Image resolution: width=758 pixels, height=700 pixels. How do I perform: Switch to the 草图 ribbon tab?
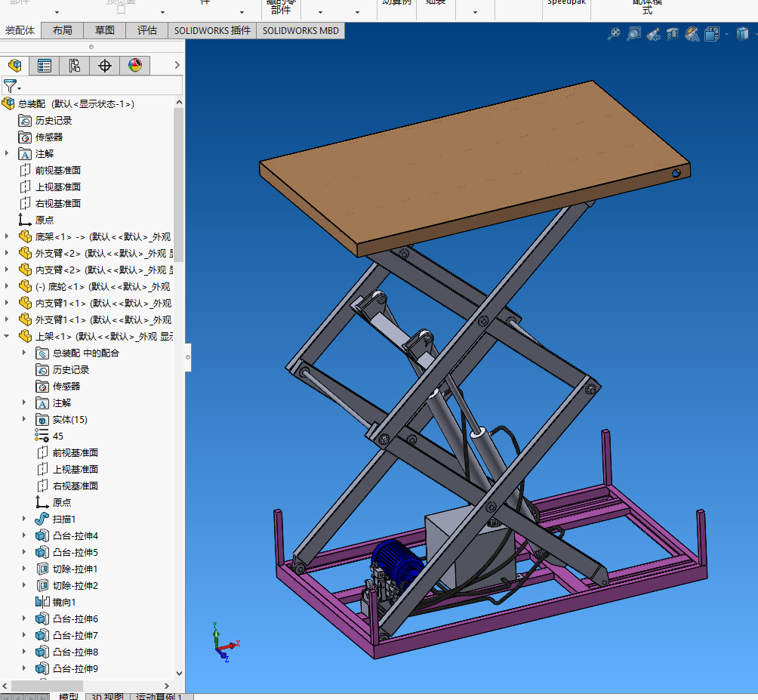tap(105, 30)
